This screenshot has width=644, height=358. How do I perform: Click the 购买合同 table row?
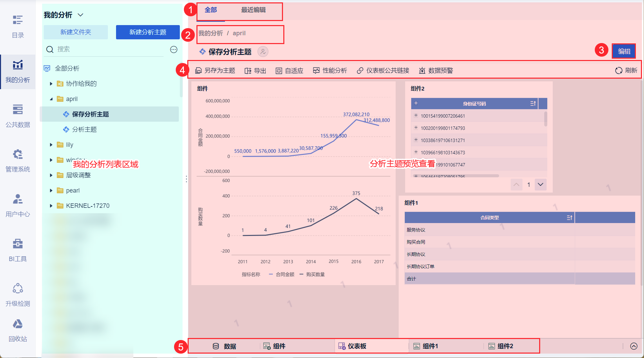click(x=520, y=242)
